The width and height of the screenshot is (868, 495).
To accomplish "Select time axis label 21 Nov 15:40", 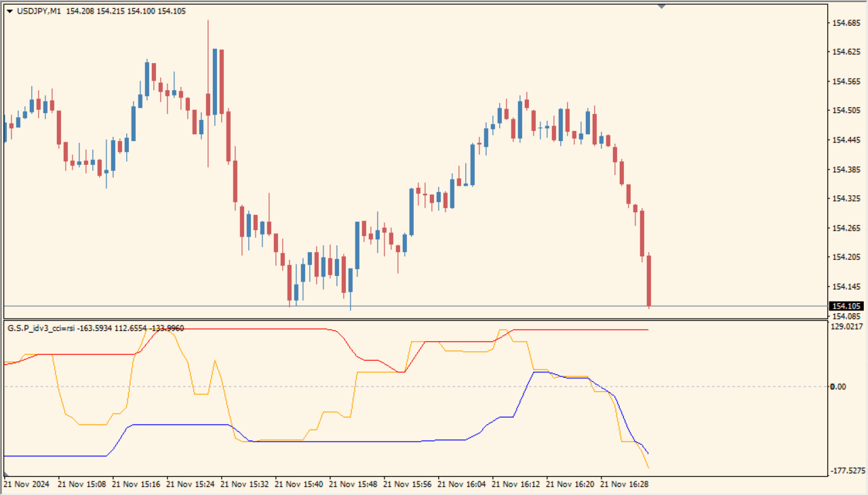I will pyautogui.click(x=298, y=485).
